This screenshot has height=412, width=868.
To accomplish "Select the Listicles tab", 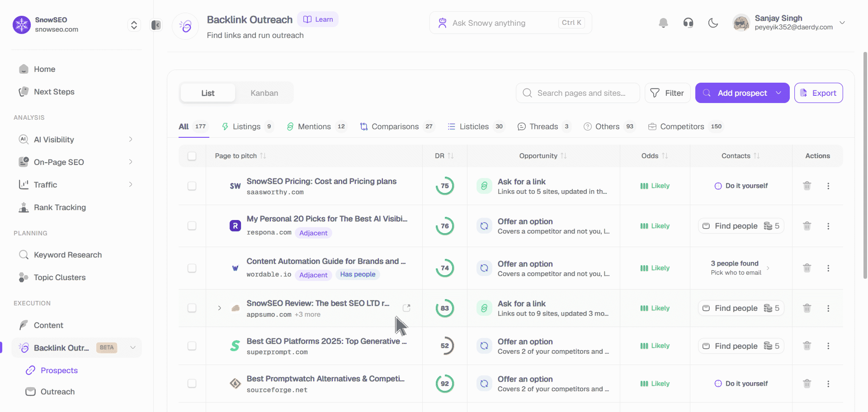I will click(476, 126).
